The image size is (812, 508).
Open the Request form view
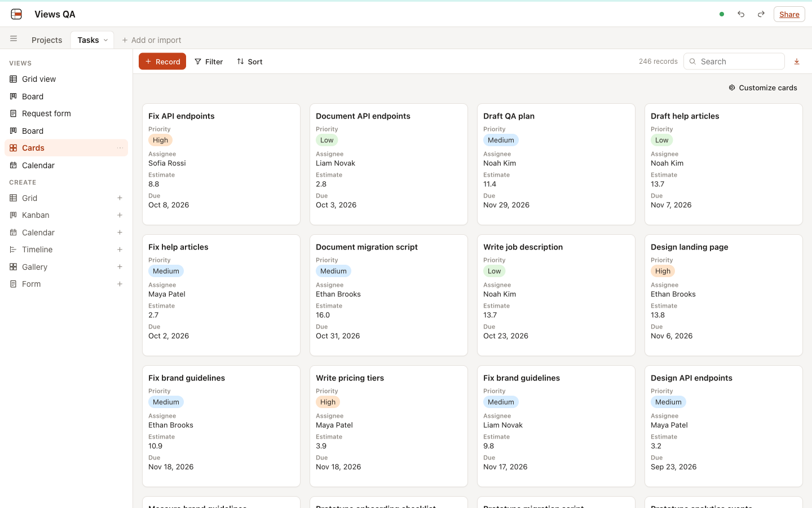(67, 113)
